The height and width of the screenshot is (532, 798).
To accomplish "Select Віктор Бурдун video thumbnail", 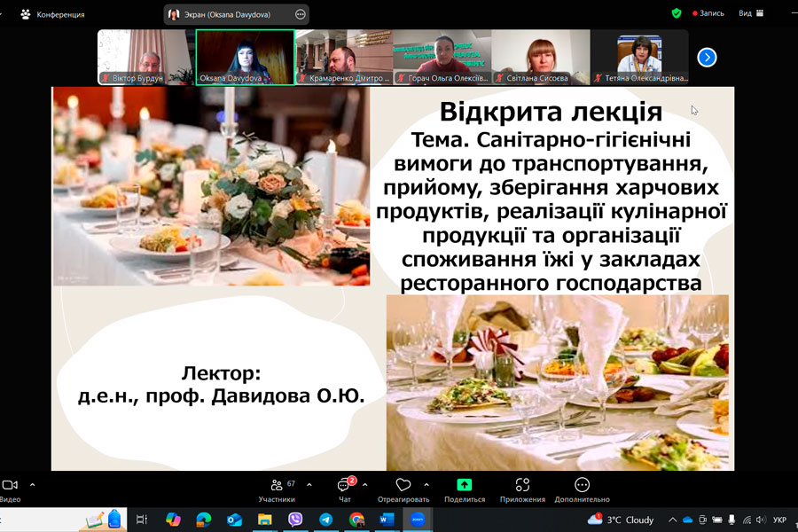I will click(x=146, y=57).
